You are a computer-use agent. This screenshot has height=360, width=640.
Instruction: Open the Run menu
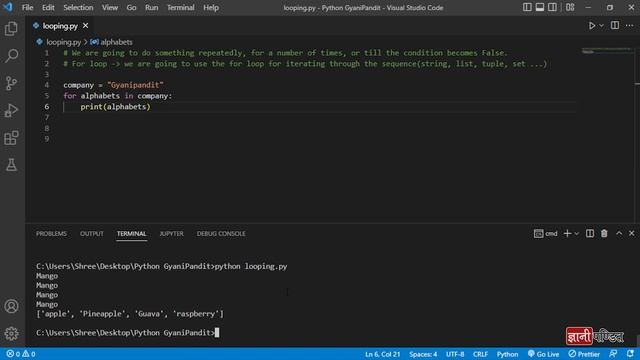[x=151, y=7]
